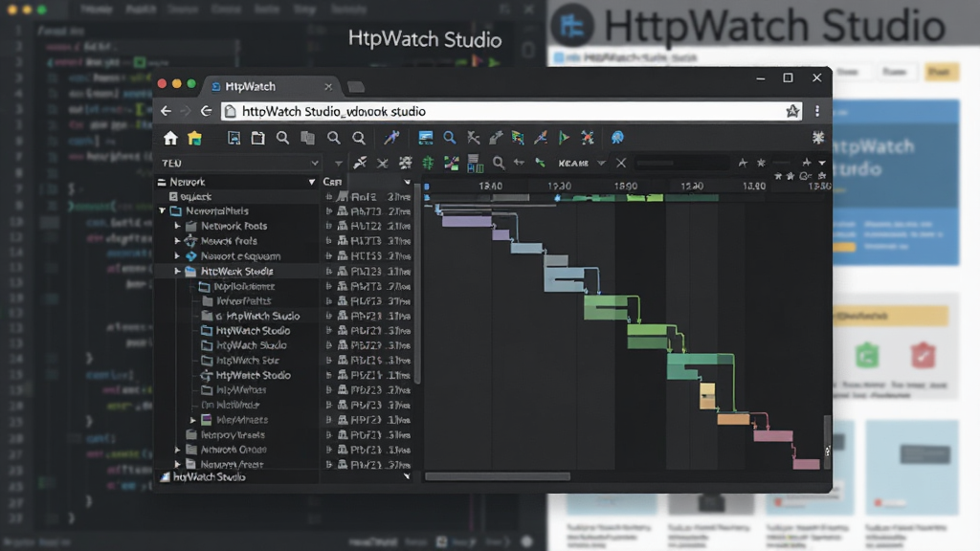Select the green pointer icon beside KEAME
Image resolution: width=980 pixels, height=551 pixels.
point(541,163)
